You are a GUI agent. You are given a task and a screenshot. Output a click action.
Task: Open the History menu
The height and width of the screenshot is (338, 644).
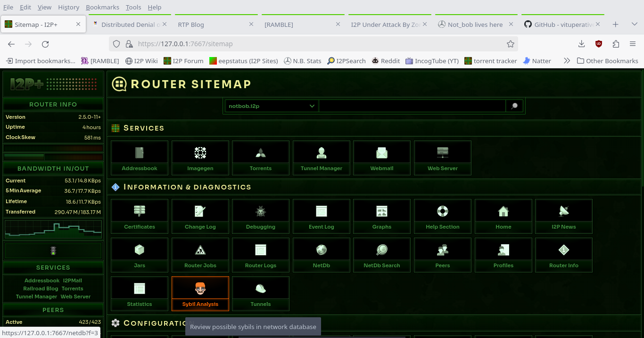pos(68,7)
